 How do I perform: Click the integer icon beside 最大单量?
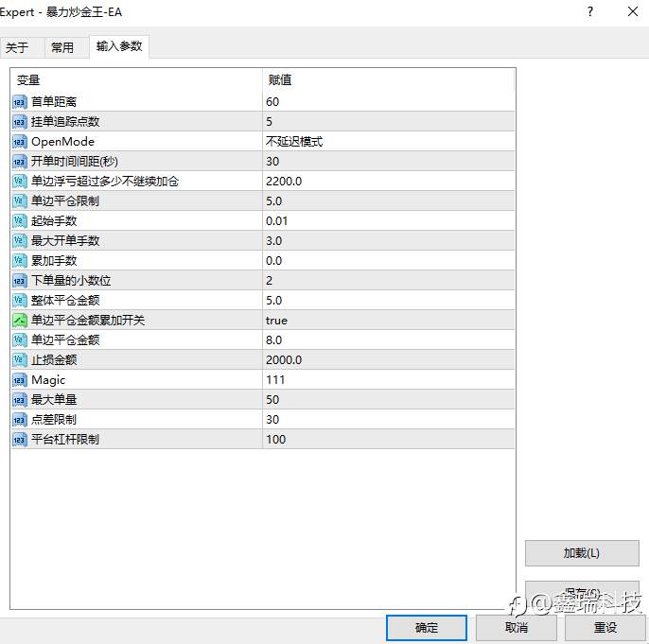coord(20,400)
